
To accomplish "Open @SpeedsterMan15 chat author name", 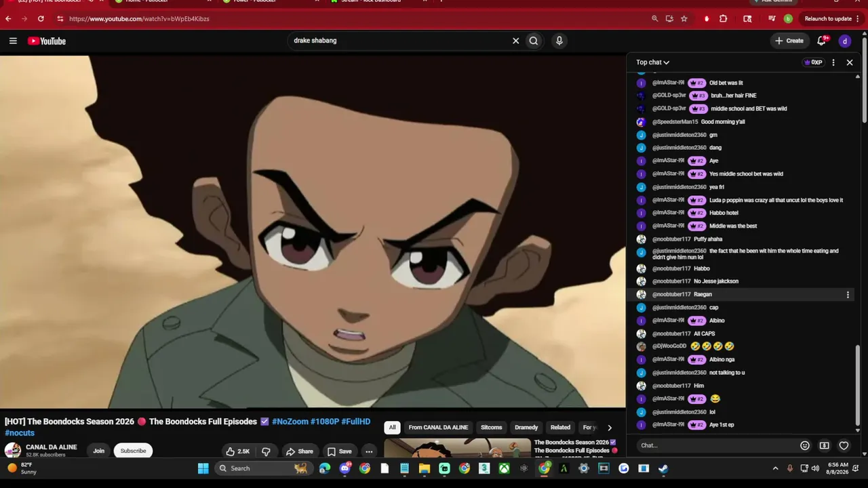I will point(675,122).
